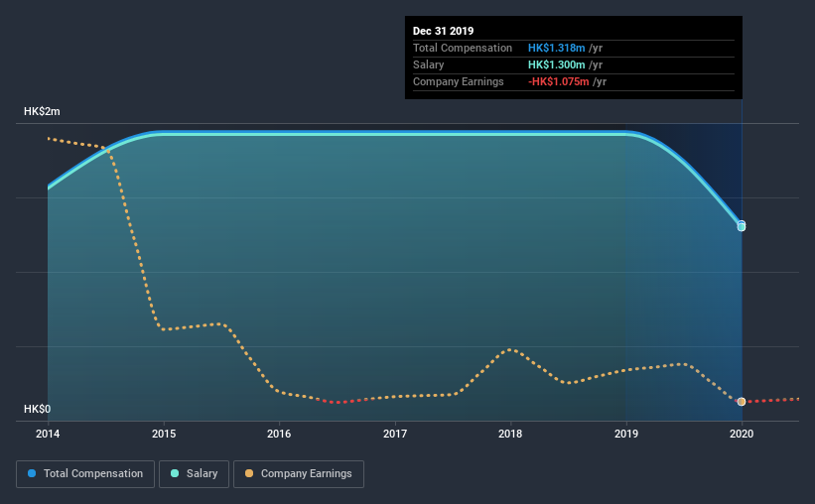815x504 pixels.
Task: Click the orange dot in Company Earnings legend
Action: click(x=249, y=473)
